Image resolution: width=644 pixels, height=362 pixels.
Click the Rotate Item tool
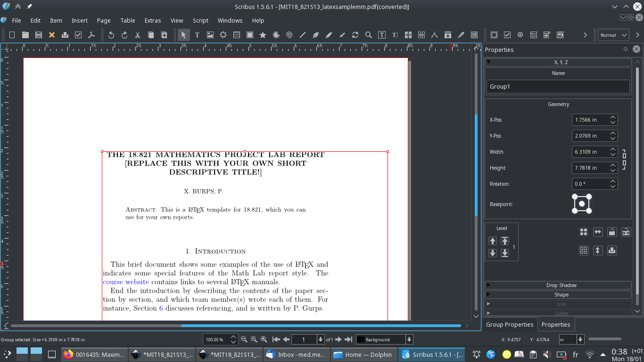[355, 35]
